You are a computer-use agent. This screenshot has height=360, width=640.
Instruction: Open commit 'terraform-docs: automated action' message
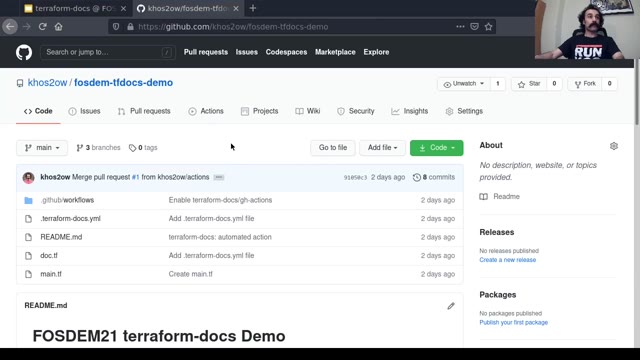pyautogui.click(x=220, y=237)
